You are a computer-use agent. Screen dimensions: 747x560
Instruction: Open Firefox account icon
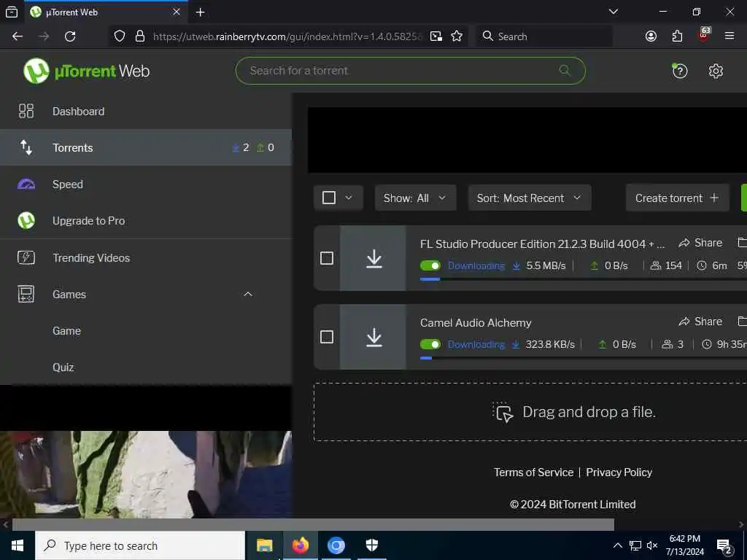651,36
